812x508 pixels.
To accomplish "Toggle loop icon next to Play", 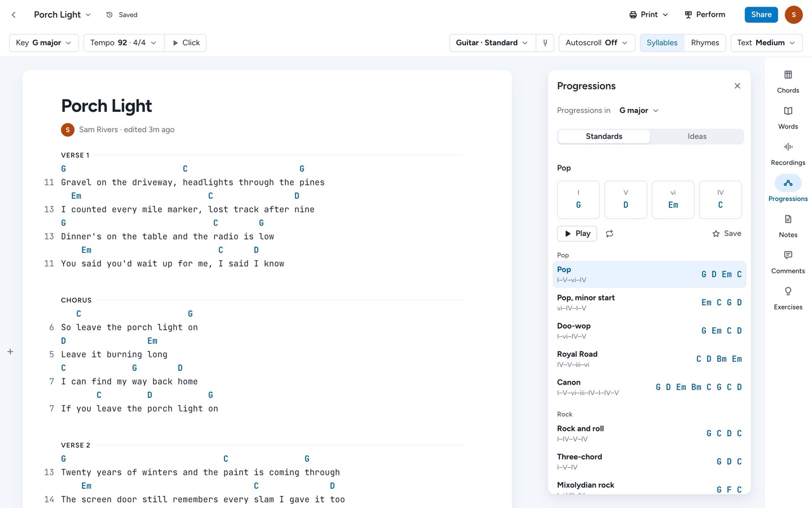I will coord(610,234).
